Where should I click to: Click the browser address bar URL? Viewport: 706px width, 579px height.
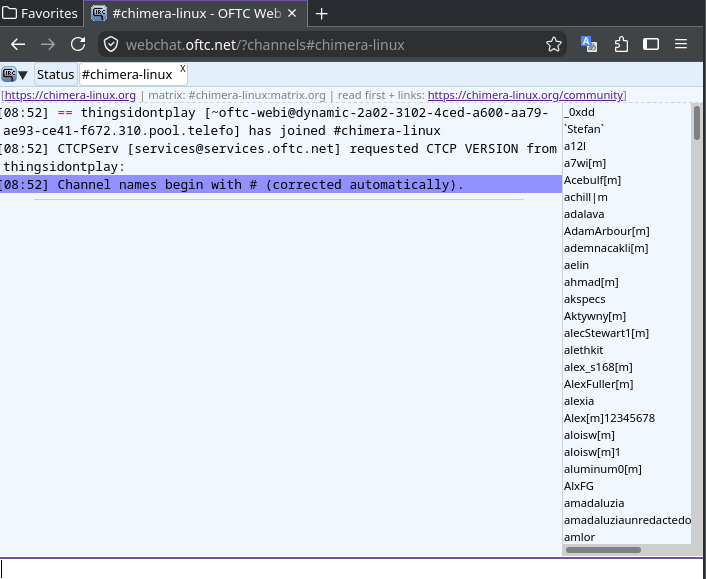click(x=265, y=45)
